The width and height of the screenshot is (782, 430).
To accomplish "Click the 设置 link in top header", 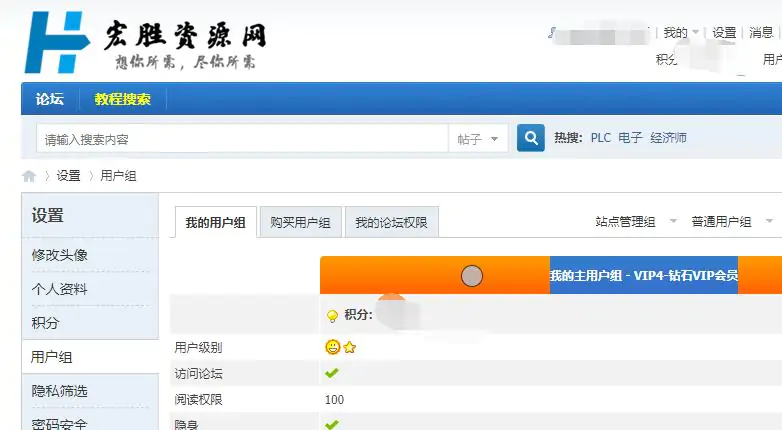I will pyautogui.click(x=724, y=33).
